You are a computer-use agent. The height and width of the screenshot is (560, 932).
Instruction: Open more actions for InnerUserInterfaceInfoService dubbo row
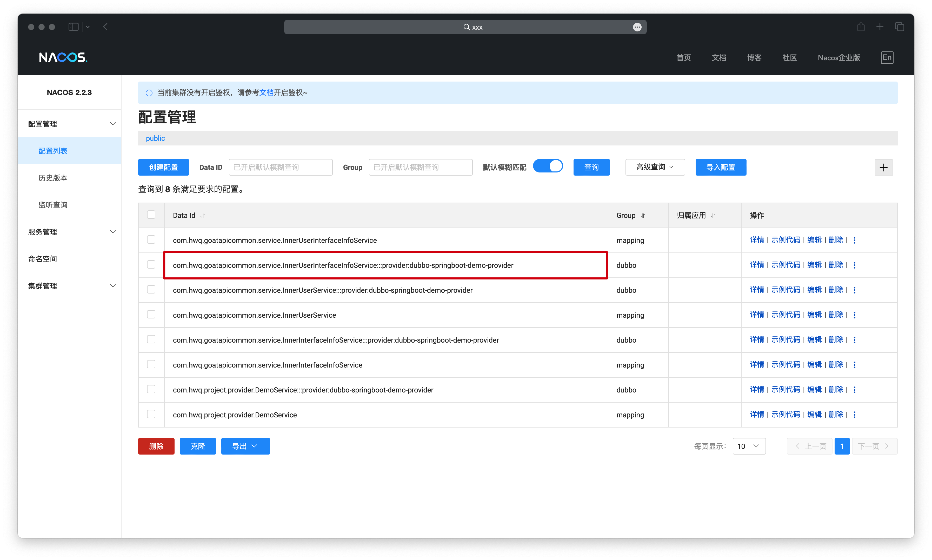(854, 265)
